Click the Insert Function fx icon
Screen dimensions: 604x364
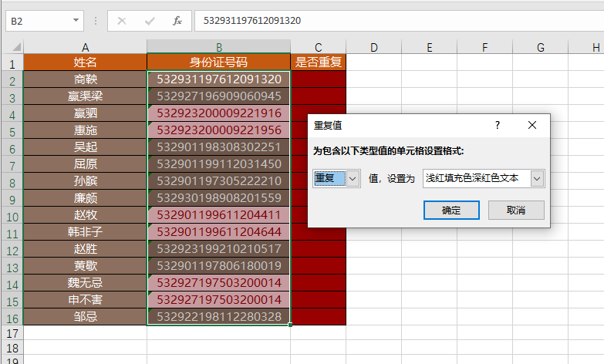coord(177,21)
